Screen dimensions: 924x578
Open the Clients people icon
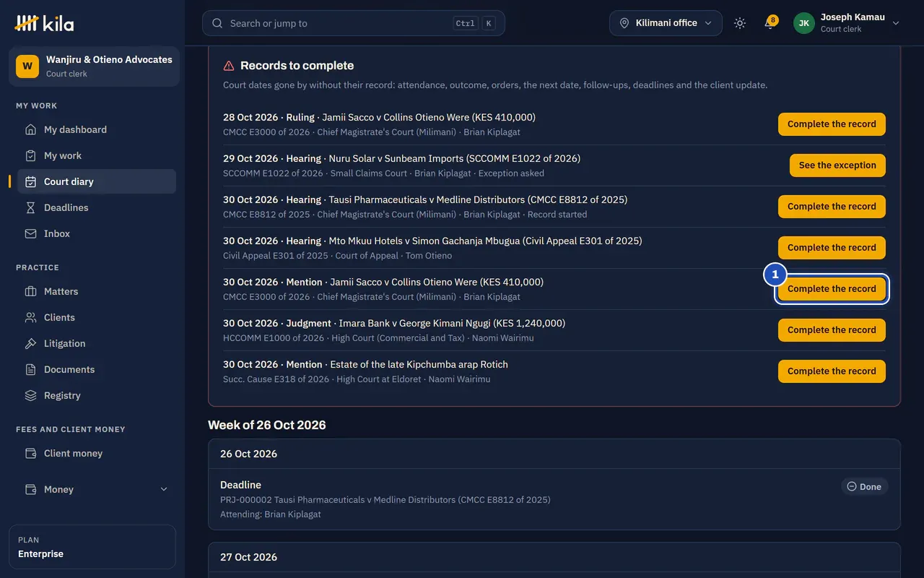(x=30, y=318)
